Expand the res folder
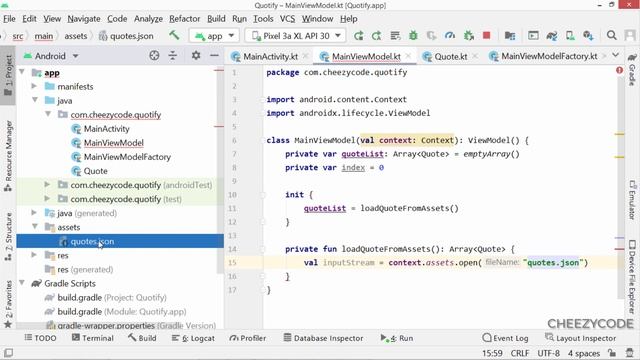Image resolution: width=640 pixels, height=360 pixels. [x=34, y=255]
